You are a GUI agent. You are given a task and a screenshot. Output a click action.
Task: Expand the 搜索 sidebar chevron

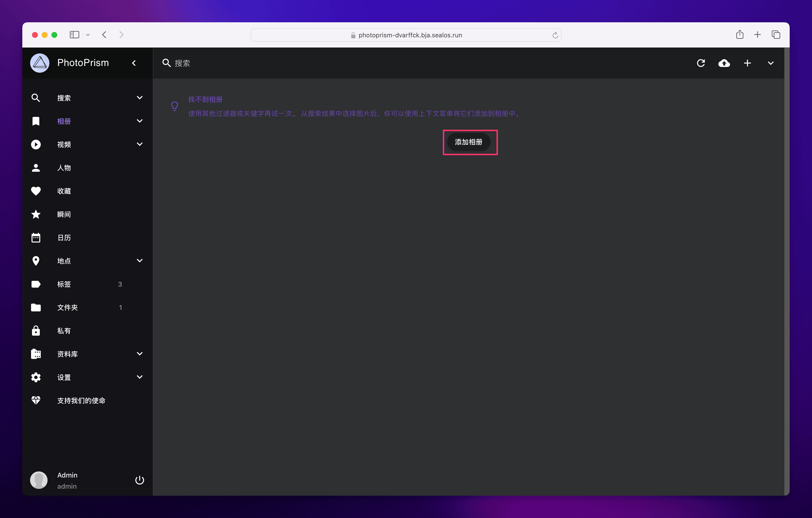click(x=139, y=98)
